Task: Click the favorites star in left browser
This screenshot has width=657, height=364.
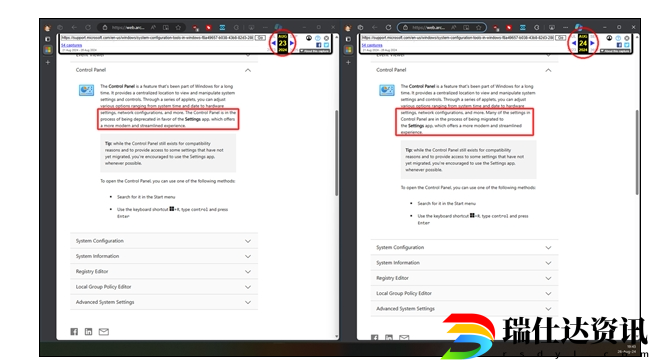Action: (178, 28)
